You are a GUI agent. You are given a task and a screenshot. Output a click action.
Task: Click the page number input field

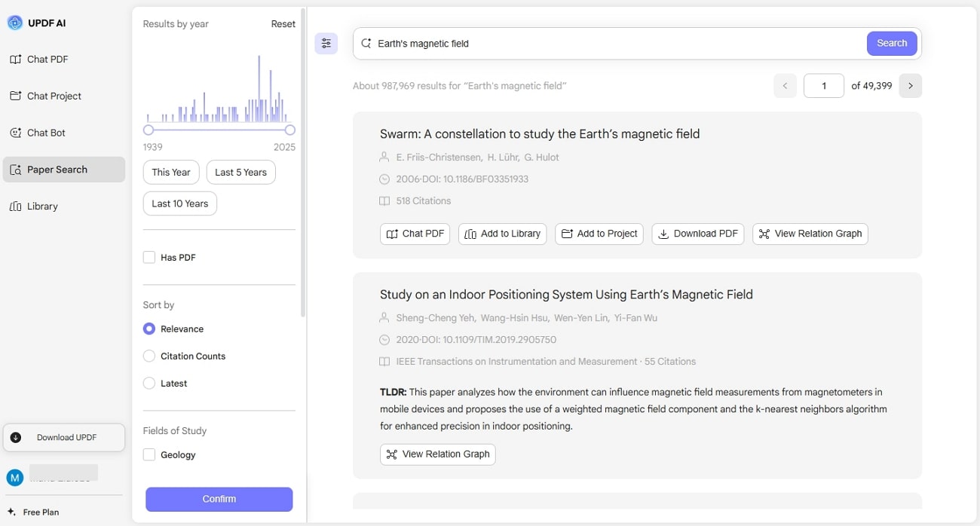[x=824, y=86]
